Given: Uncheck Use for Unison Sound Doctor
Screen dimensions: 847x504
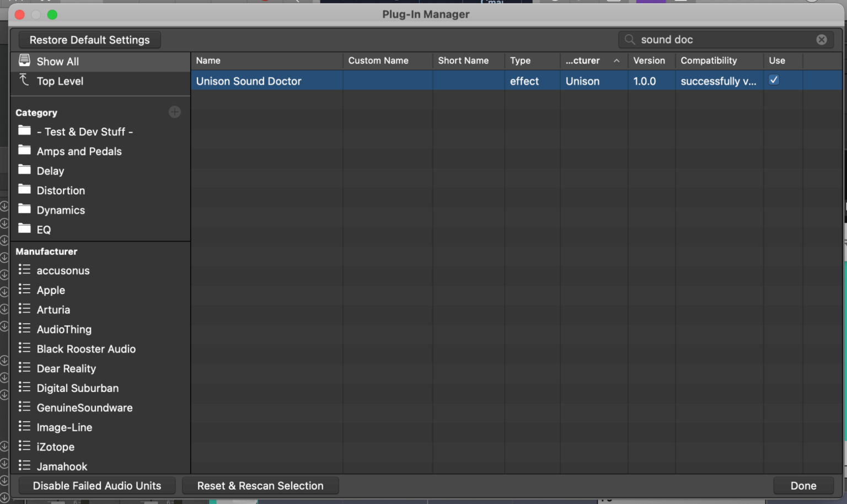Looking at the screenshot, I should tap(773, 79).
